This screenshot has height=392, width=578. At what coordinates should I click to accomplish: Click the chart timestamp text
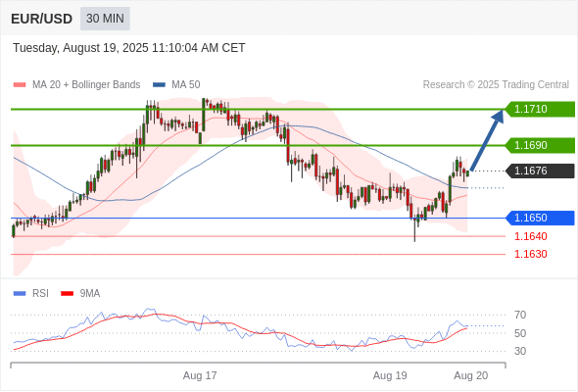point(129,48)
